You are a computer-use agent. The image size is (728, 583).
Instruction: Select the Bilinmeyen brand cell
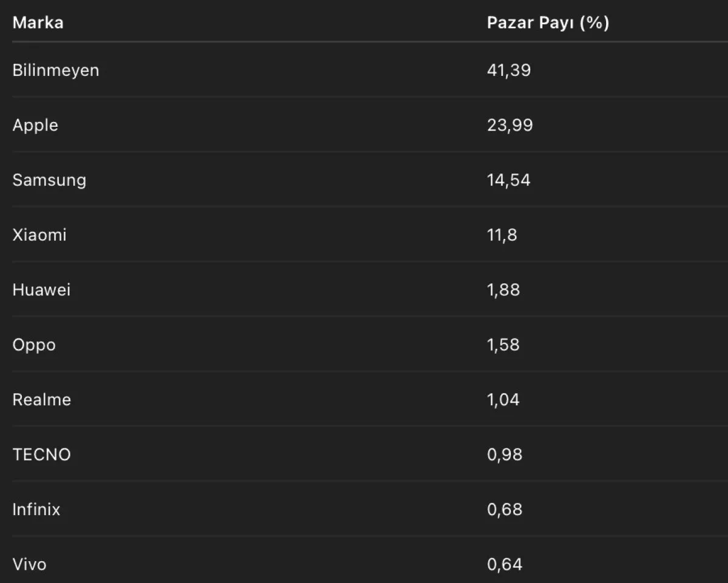[56, 70]
